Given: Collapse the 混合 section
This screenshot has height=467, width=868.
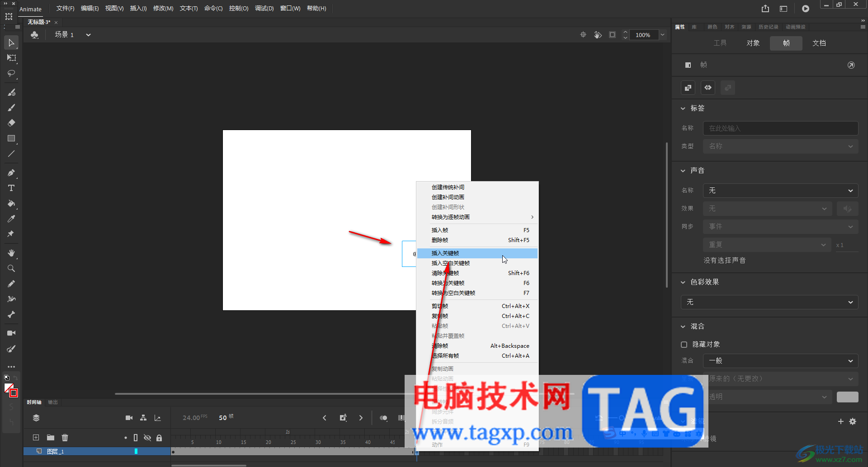Looking at the screenshot, I should [683, 327].
